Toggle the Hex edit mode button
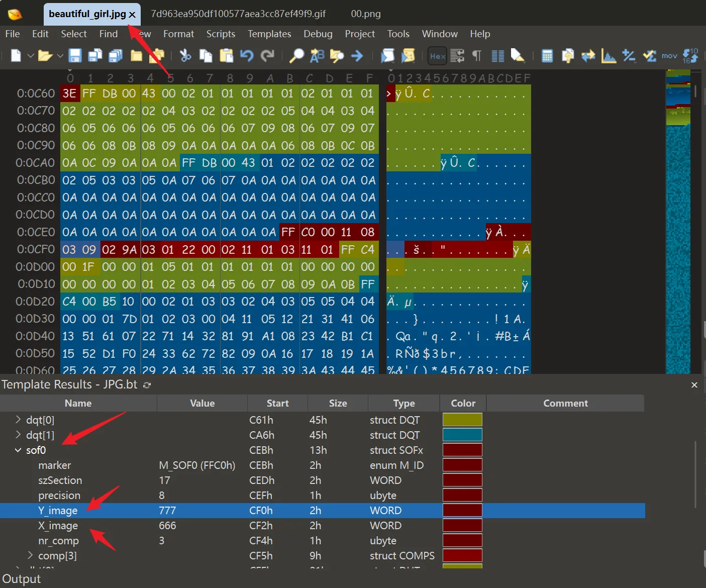706x588 pixels. coord(437,56)
